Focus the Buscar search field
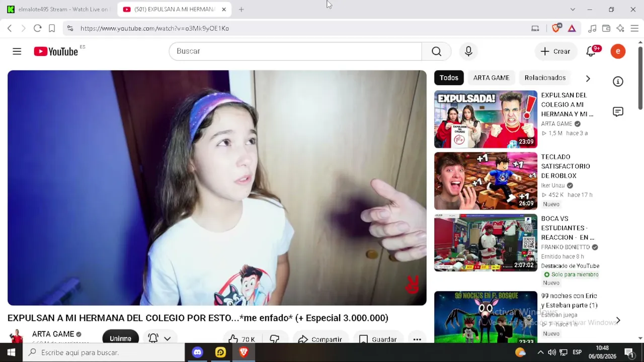The width and height of the screenshot is (644, 362). tap(295, 51)
